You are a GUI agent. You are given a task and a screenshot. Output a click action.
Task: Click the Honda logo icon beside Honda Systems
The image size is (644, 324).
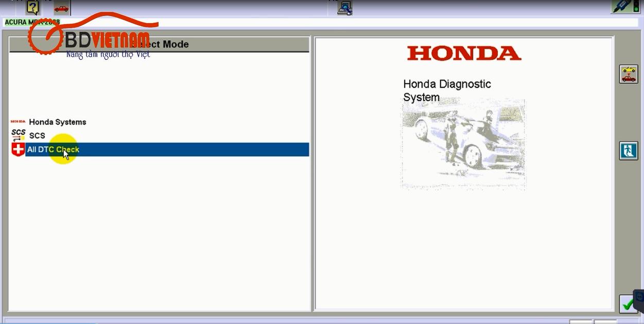click(x=18, y=122)
